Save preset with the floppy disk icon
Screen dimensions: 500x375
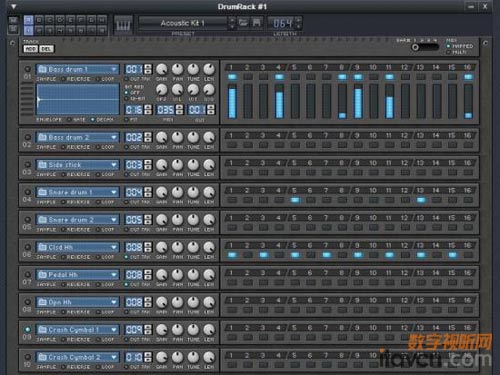click(x=256, y=23)
